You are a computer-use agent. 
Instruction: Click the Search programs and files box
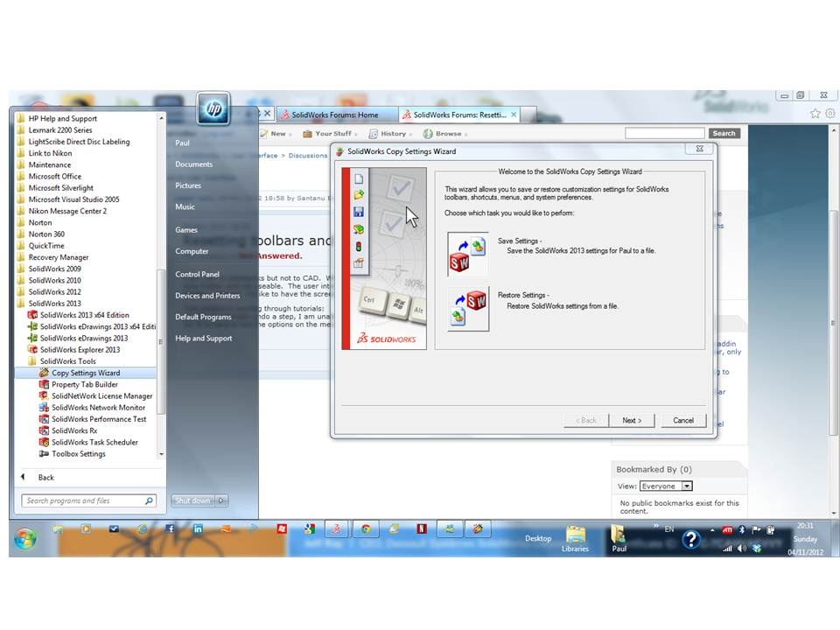[88, 500]
